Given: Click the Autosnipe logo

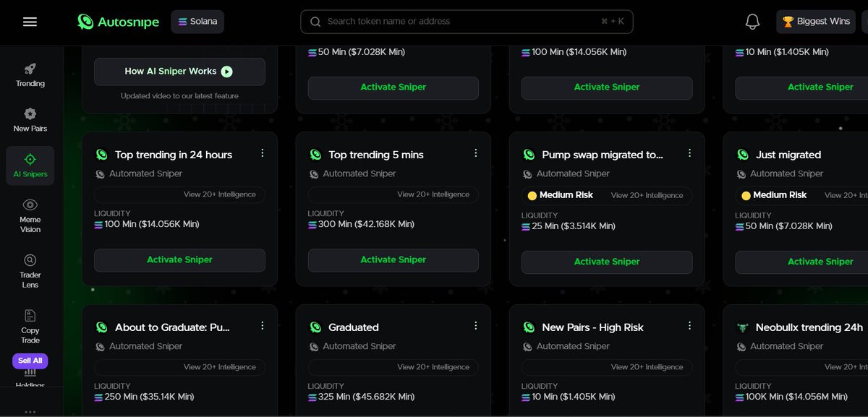Looking at the screenshot, I should (118, 22).
